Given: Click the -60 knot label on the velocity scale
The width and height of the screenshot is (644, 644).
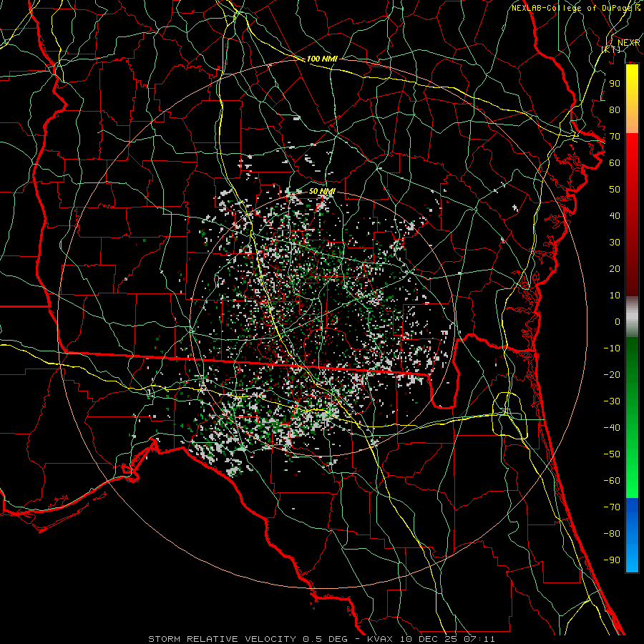Looking at the screenshot, I should tap(612, 481).
